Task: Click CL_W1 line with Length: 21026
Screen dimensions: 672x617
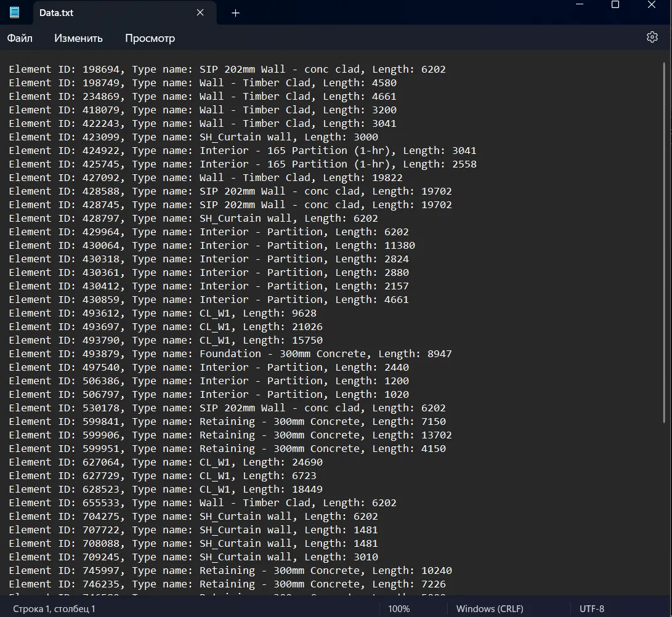Action: pos(166,327)
